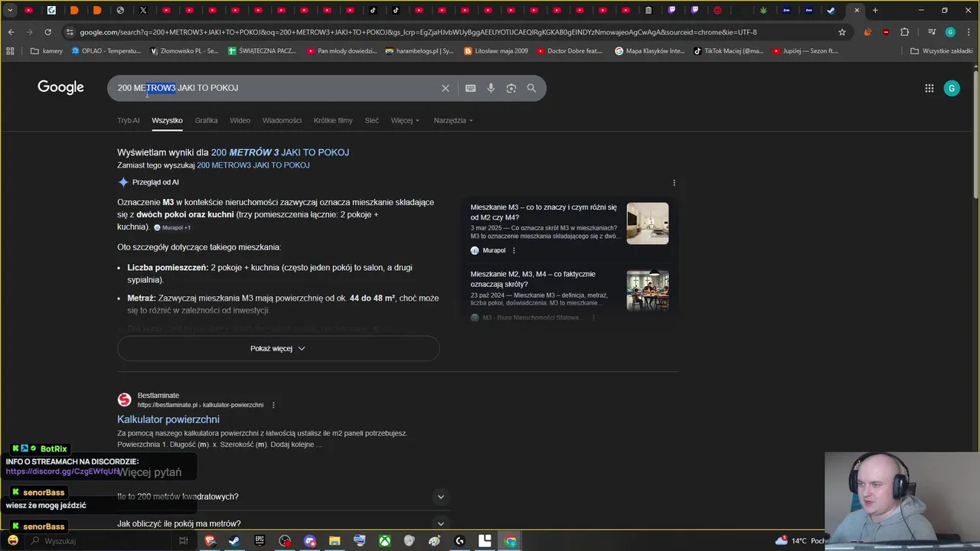
Task: Click into the Google search input field
Action: point(276,88)
